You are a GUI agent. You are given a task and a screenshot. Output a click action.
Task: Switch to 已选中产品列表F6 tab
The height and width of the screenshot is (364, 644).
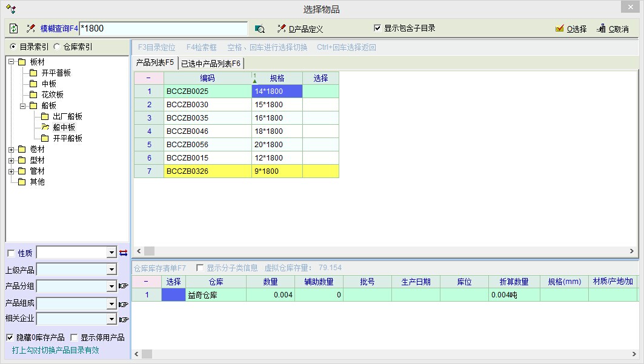pos(210,63)
